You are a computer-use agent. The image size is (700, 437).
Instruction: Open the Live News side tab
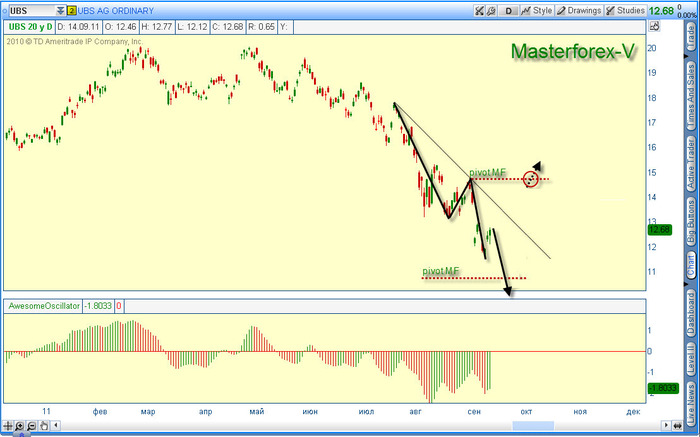tap(690, 403)
